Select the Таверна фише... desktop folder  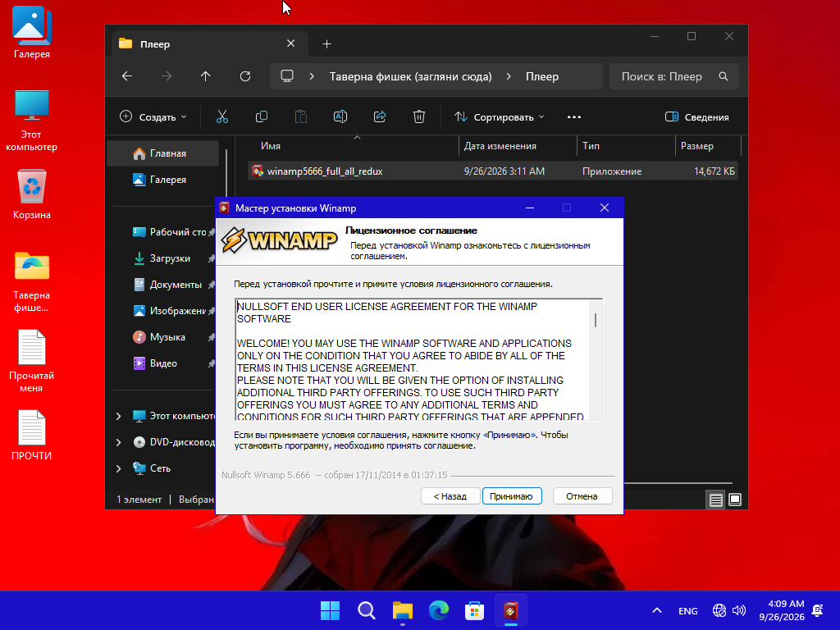coord(32,282)
